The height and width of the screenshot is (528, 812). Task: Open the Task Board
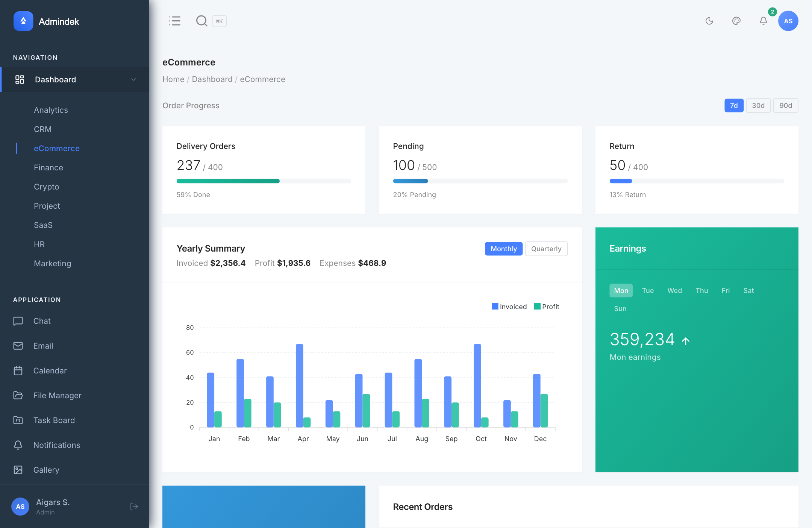[x=18, y=420]
